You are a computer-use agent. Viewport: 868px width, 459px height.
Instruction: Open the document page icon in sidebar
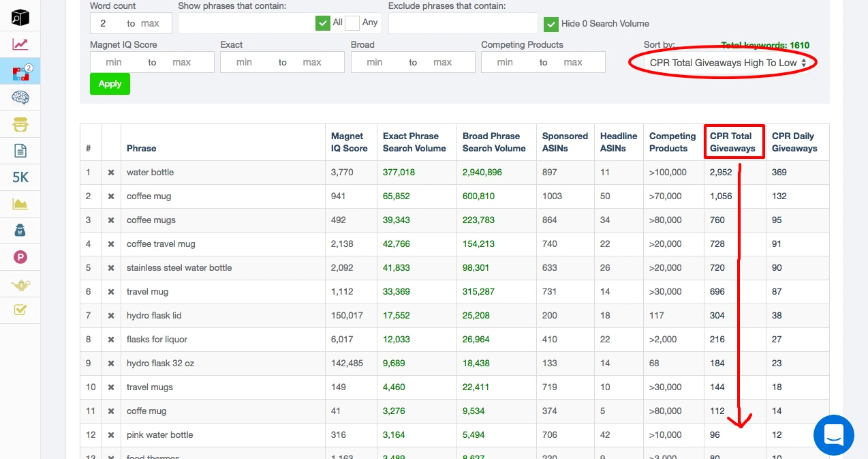click(20, 151)
